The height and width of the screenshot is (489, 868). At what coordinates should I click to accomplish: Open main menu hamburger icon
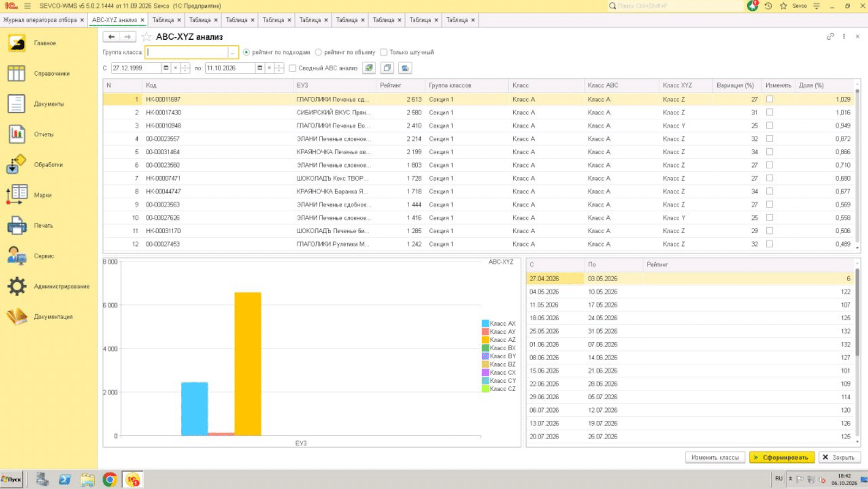27,6
